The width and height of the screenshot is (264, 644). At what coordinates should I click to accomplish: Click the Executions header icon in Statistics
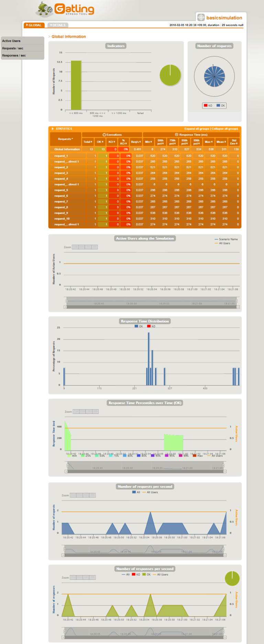(x=104, y=135)
